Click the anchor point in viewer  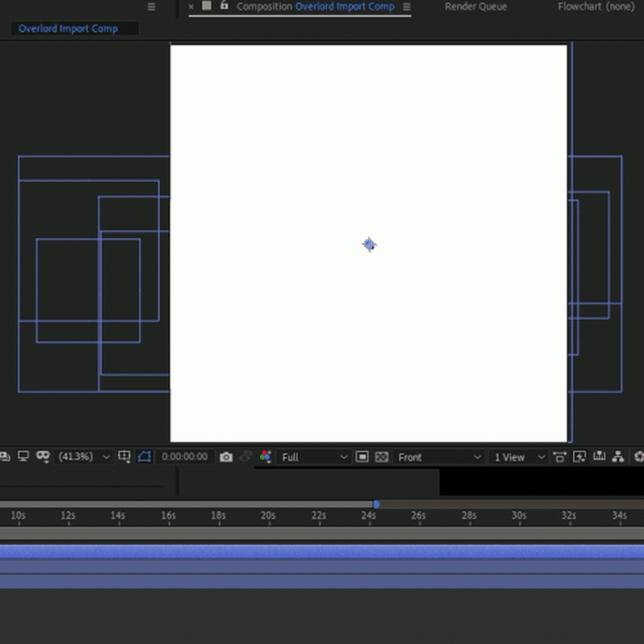coord(369,245)
